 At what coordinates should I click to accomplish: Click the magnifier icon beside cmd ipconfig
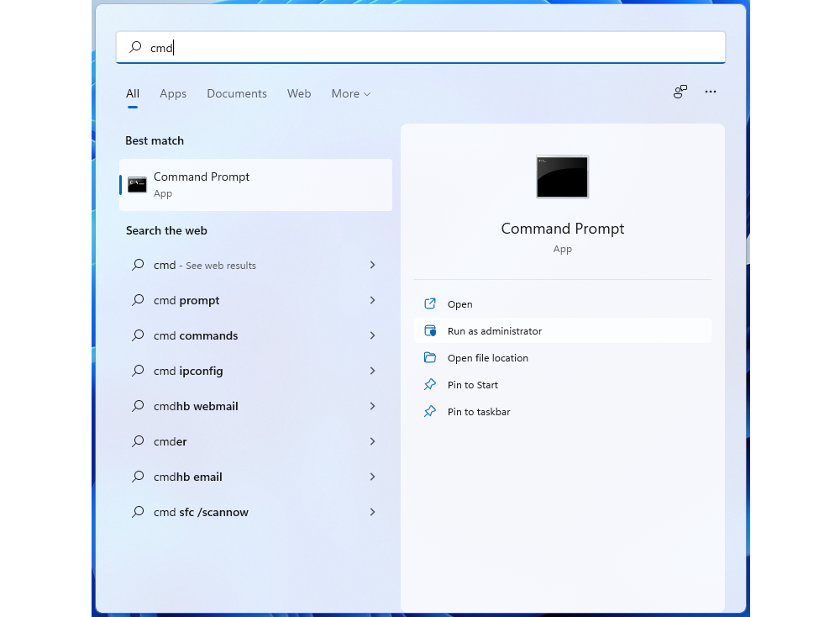point(138,371)
